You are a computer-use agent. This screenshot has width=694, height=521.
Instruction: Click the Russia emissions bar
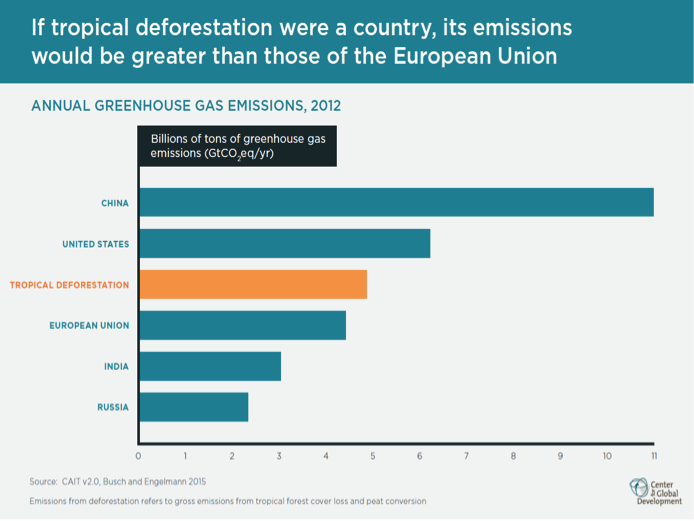[193, 407]
